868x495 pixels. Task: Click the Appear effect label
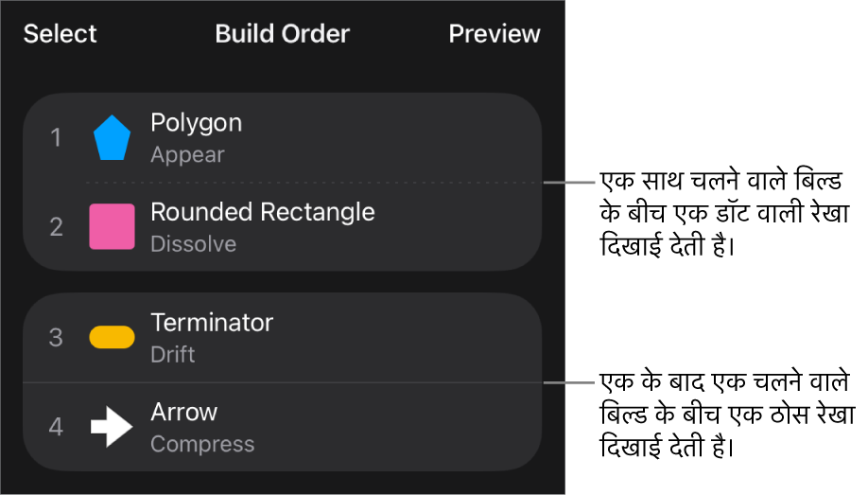187,154
